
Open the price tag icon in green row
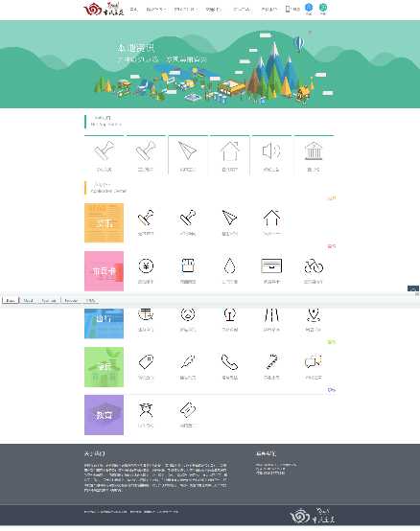(x=146, y=361)
